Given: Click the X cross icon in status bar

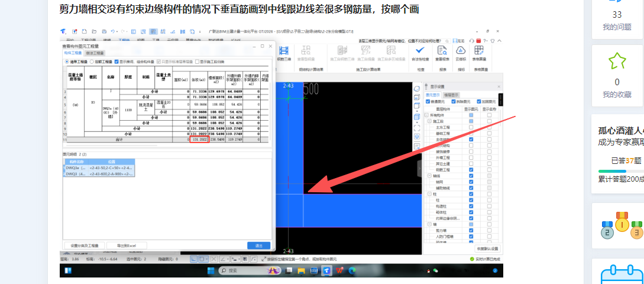Looking at the screenshot, I should point(213,259).
